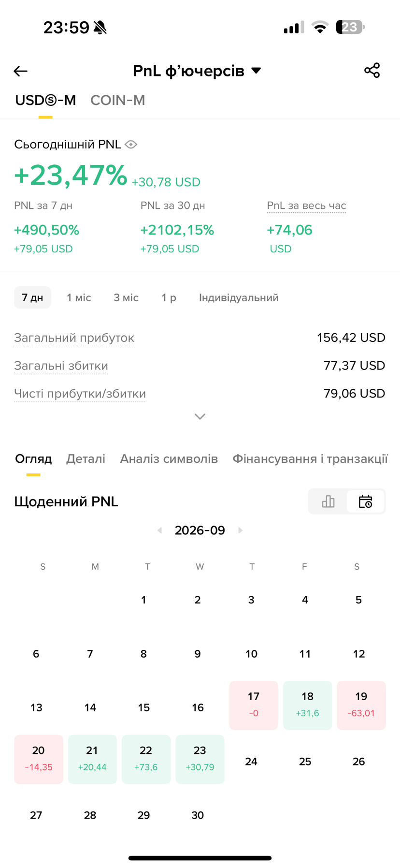The image size is (400, 868).
Task: Open the Деталі tab
Action: pos(86,459)
